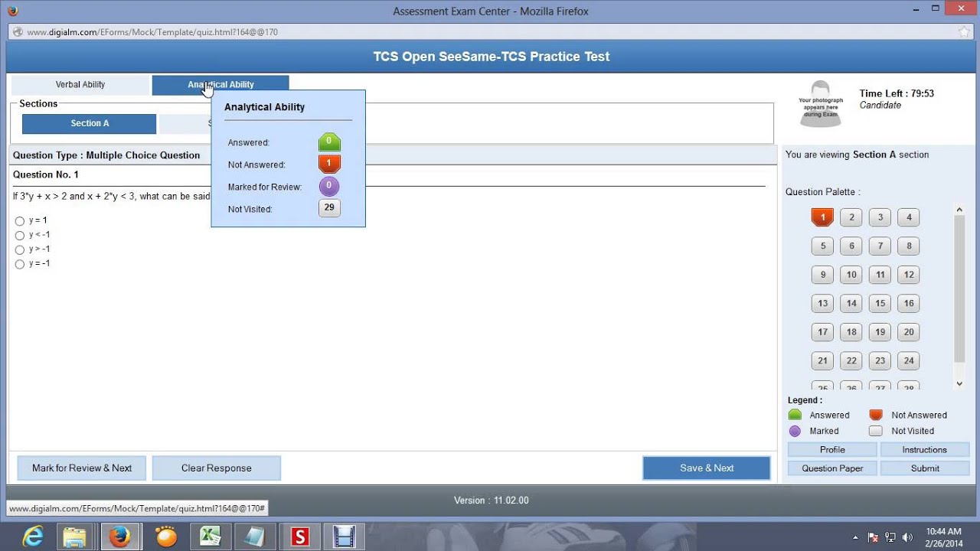Click the purple Marked for Review badge

pos(329,187)
